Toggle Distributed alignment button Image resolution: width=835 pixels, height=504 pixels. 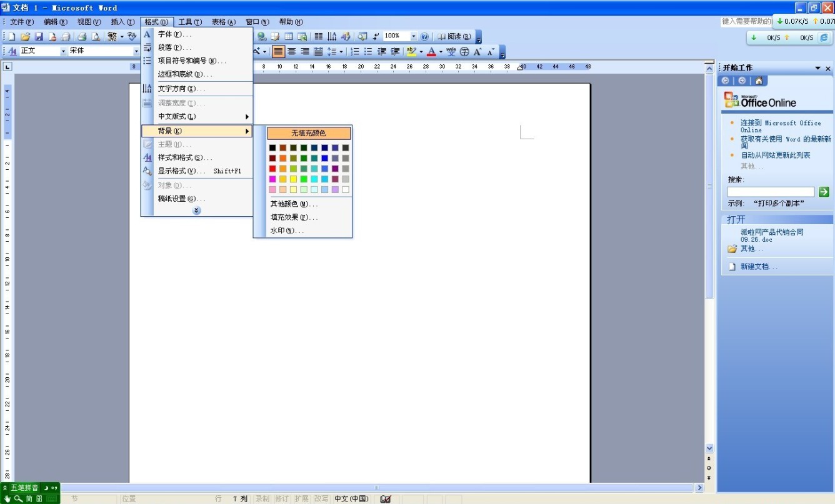point(319,52)
